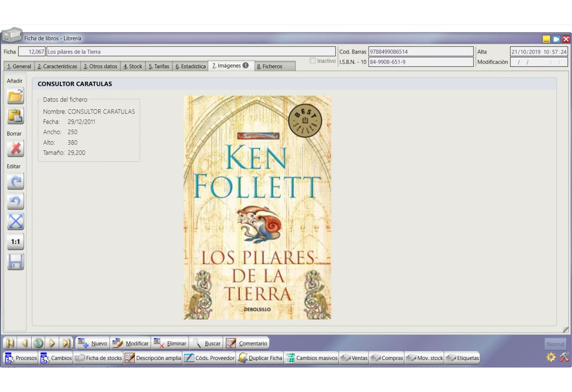Delete the image with the red X icon

click(x=15, y=149)
